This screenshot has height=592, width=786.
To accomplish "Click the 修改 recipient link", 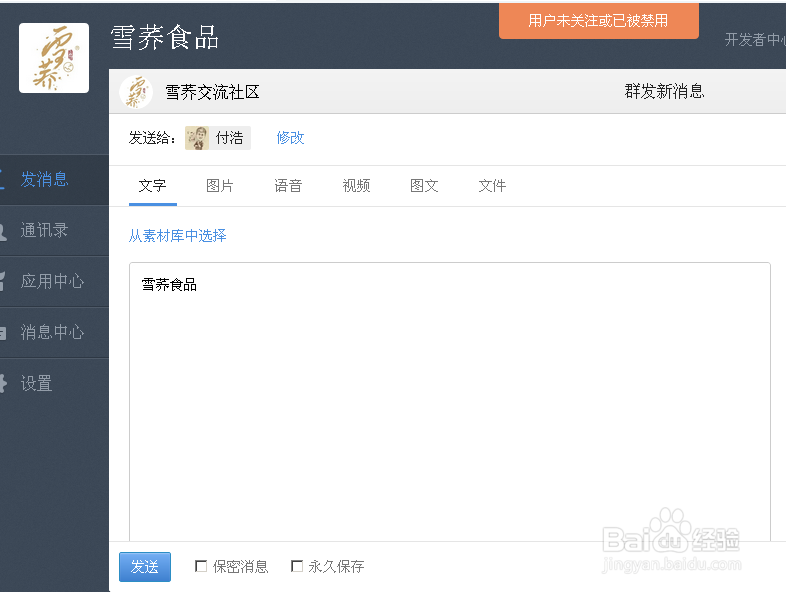I will tap(290, 138).
